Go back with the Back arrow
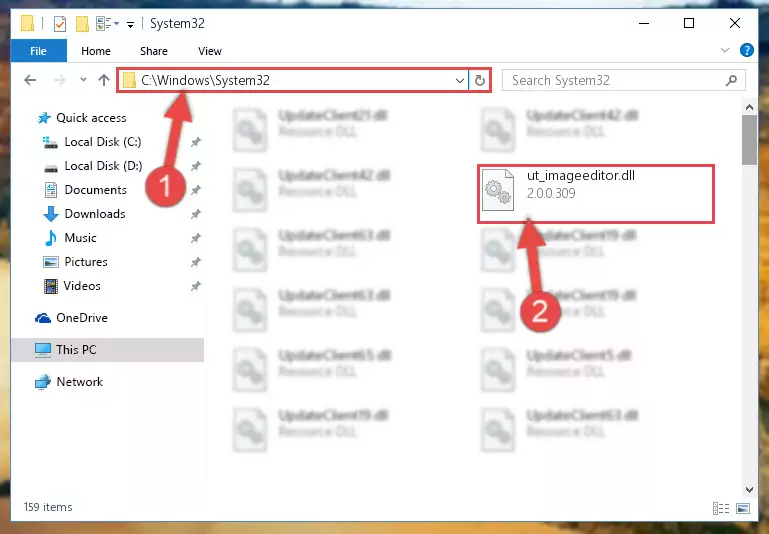The image size is (769, 534). (x=30, y=80)
